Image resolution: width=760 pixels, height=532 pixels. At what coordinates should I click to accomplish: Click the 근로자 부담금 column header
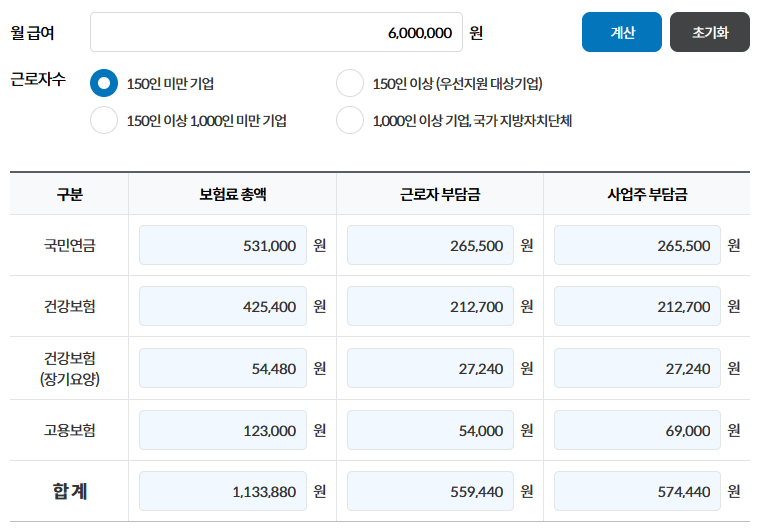tap(440, 194)
